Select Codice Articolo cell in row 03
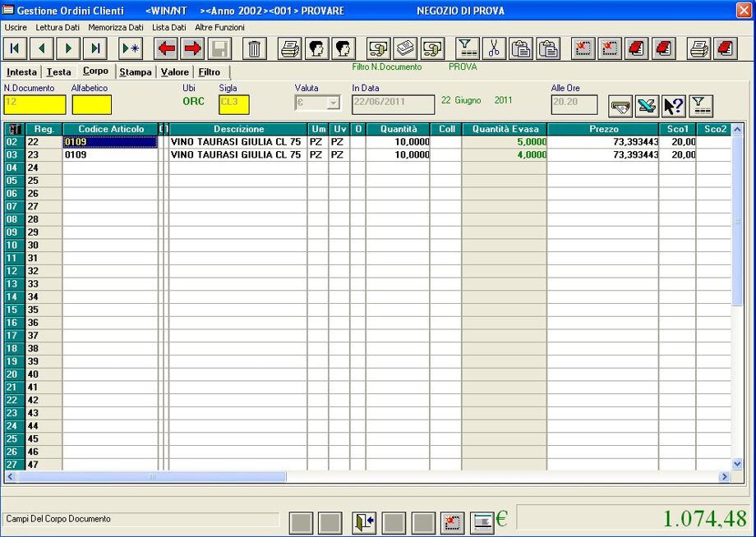756x537 pixels. pyautogui.click(x=110, y=154)
